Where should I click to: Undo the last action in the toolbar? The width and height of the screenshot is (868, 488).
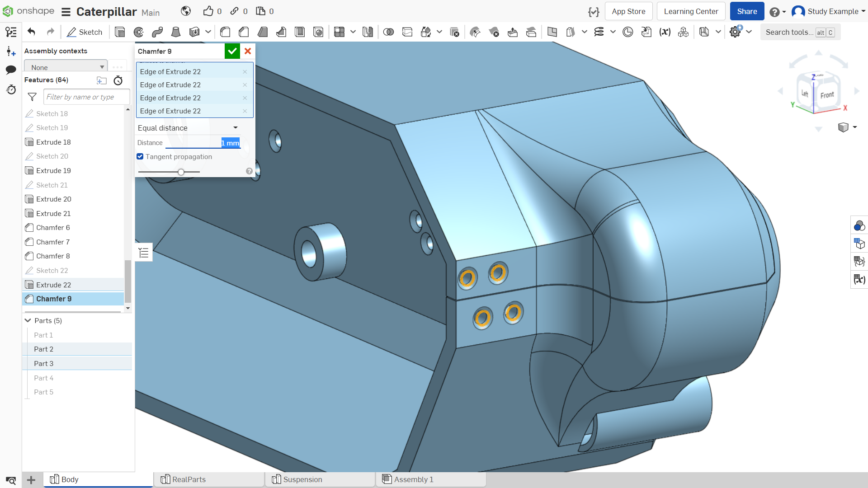[x=31, y=32]
